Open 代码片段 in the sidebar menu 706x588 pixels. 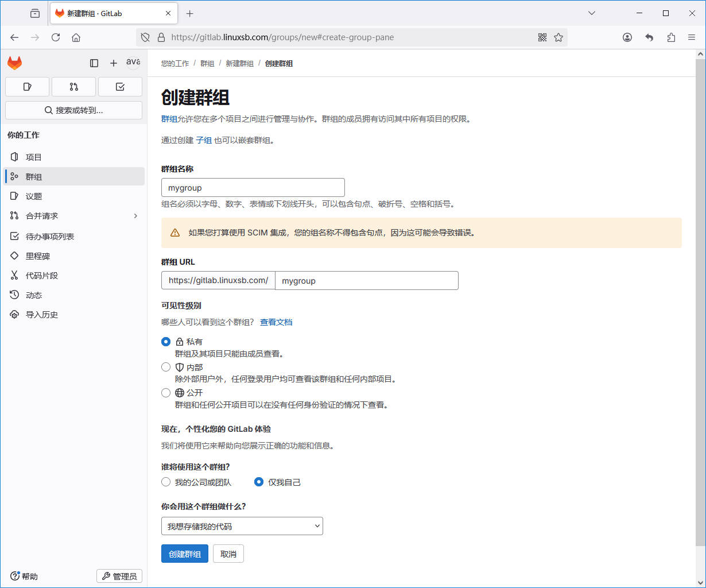click(x=42, y=276)
